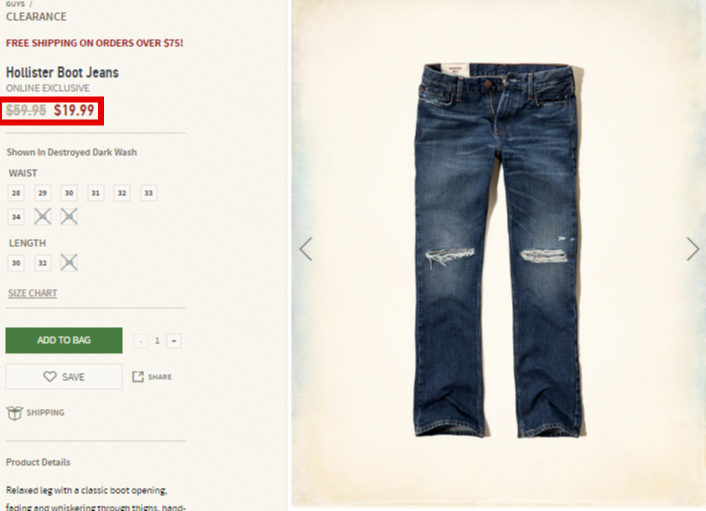This screenshot has width=706, height=511.
Task: Choose length 32
Action: coord(42,262)
